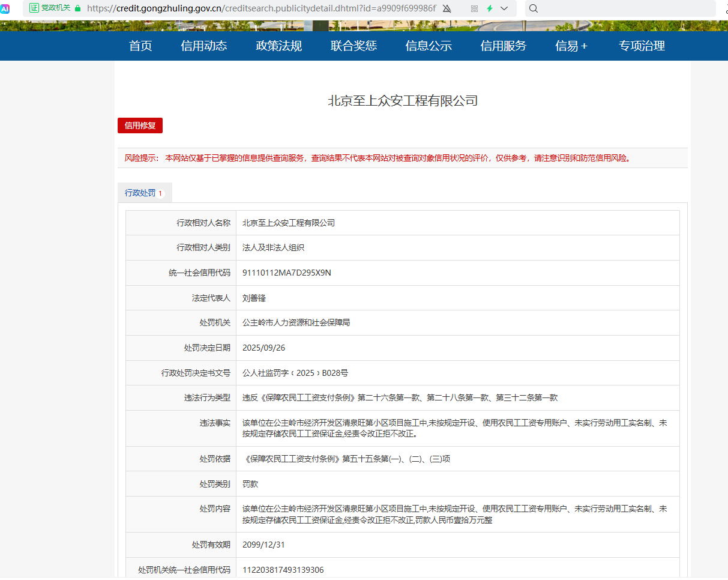
Task: Click the 信易+ navigation entry
Action: coord(571,46)
